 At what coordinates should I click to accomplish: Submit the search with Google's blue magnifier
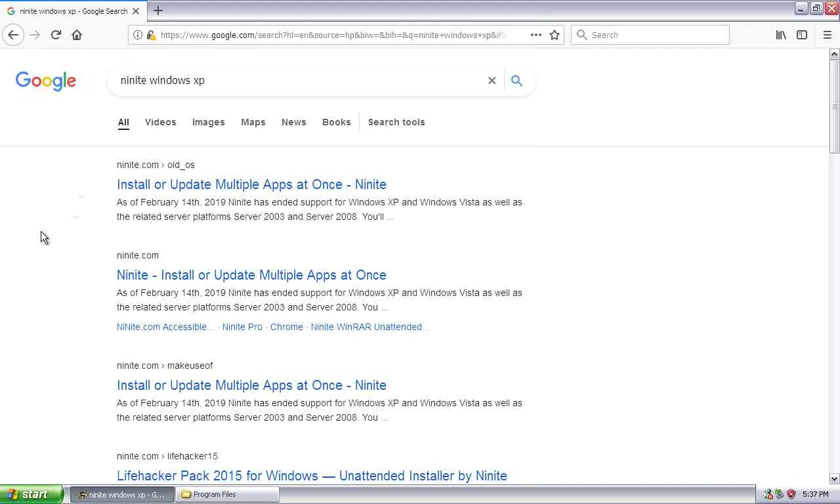[516, 81]
